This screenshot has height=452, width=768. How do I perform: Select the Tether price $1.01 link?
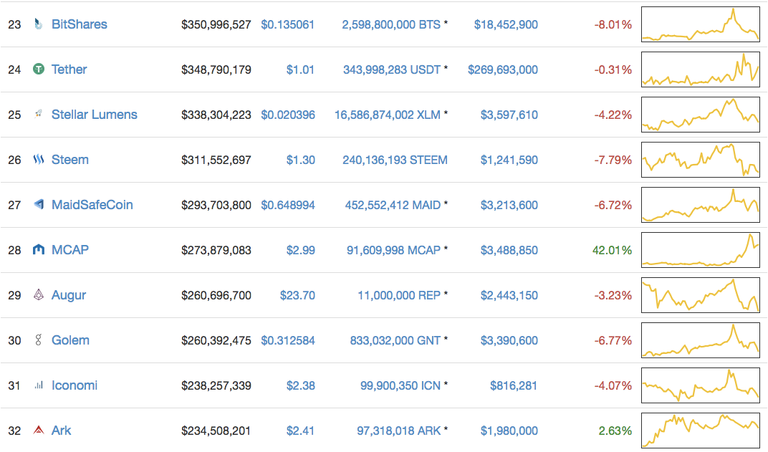[300, 69]
